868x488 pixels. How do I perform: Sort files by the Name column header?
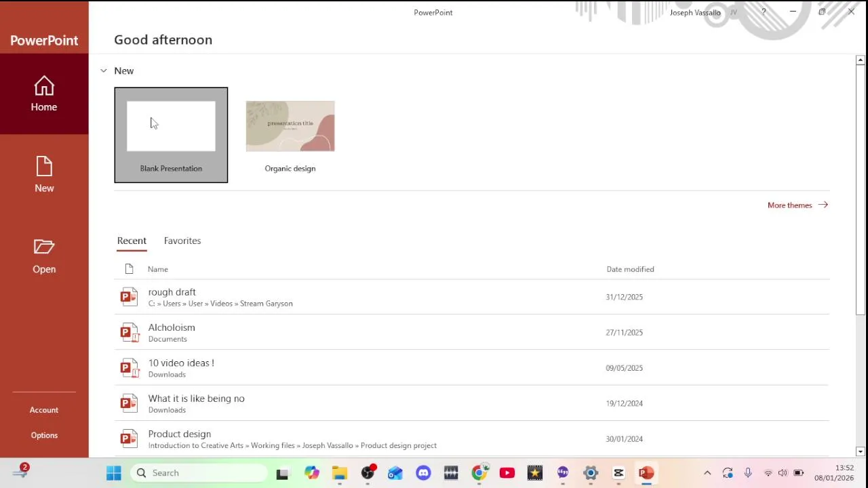pos(158,269)
